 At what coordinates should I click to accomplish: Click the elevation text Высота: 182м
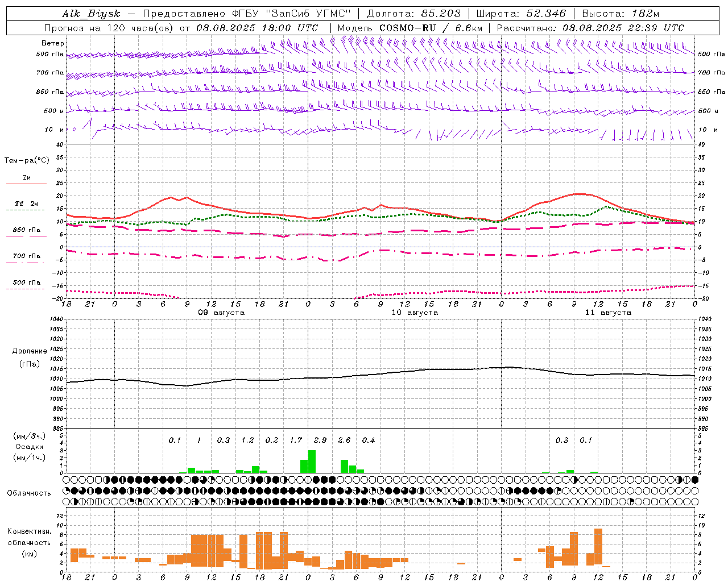coord(621,14)
